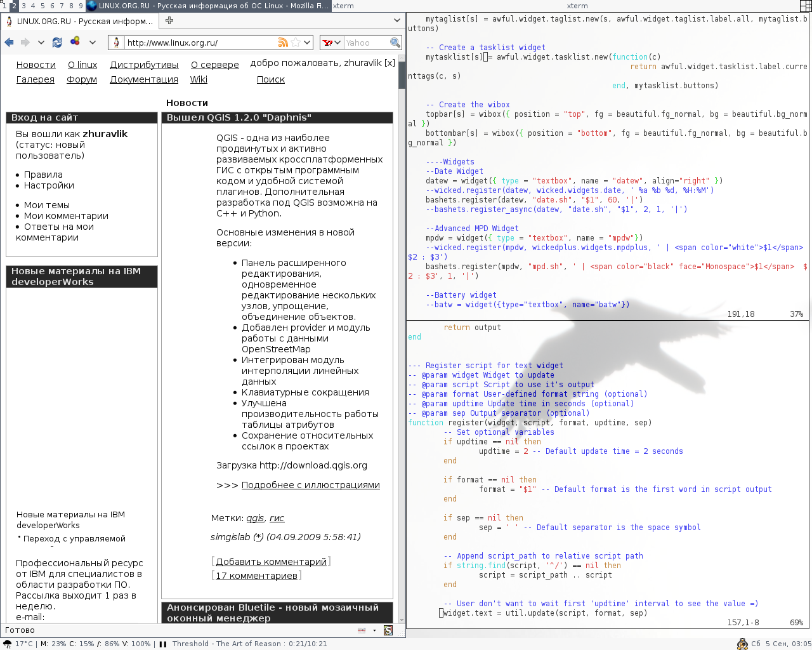Click 'Create a tasklist widget' comment in xterm
The width and height of the screenshot is (812, 650).
(485, 48)
